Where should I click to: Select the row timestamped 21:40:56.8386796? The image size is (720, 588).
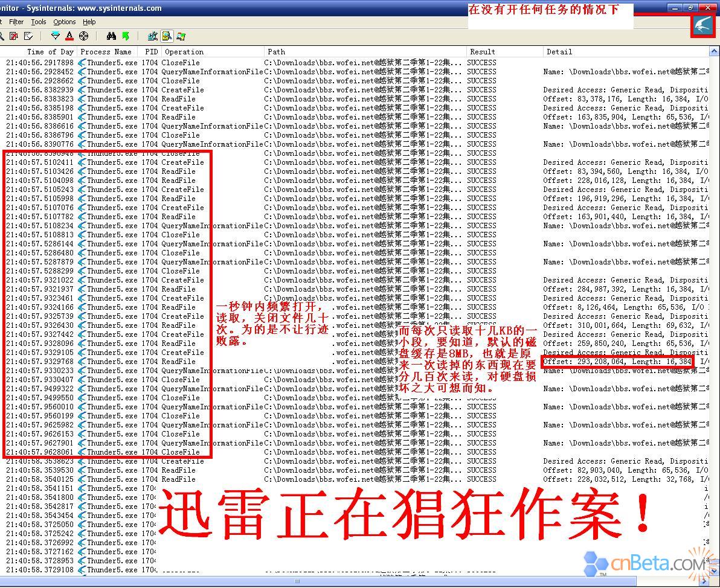coord(355,135)
